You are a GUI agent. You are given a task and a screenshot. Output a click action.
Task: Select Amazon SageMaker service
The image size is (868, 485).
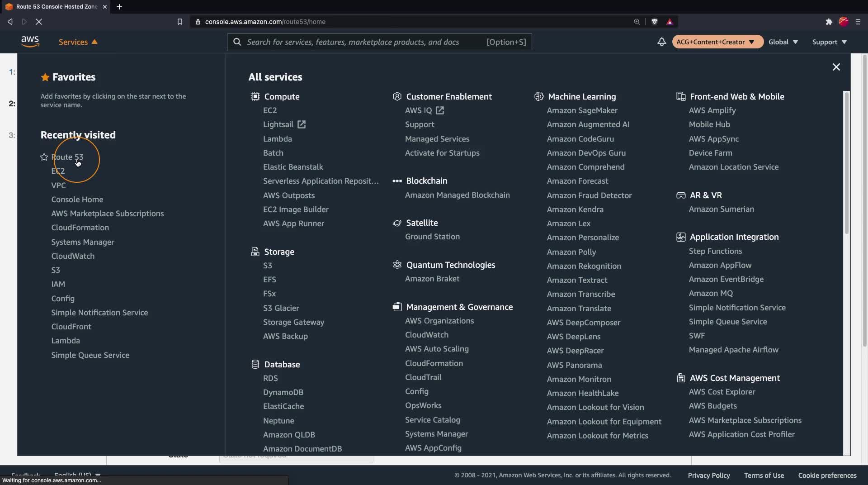(582, 110)
